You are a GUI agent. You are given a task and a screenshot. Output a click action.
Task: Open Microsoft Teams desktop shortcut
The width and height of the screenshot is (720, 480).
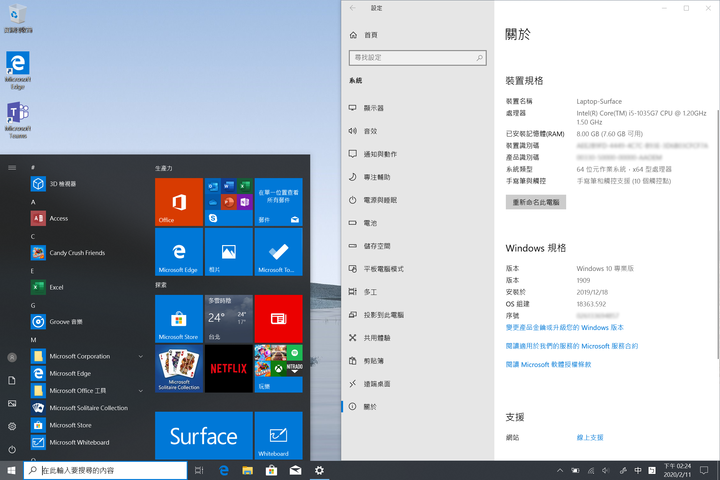pos(18,120)
